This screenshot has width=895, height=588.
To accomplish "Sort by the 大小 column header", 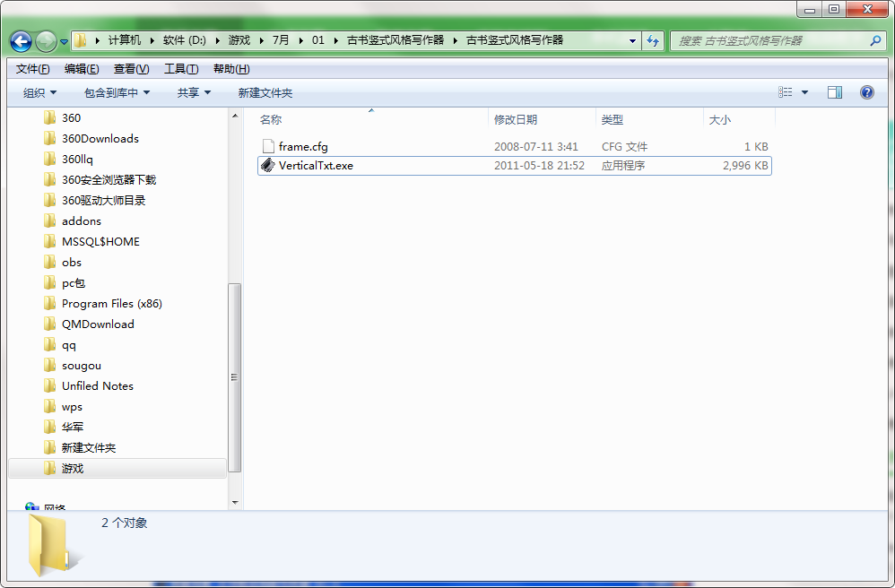I will (x=719, y=120).
